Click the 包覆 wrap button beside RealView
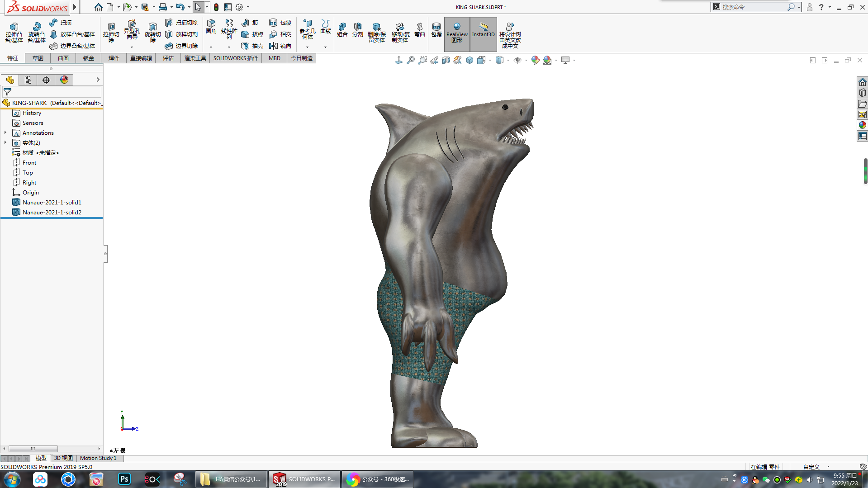 (436, 30)
